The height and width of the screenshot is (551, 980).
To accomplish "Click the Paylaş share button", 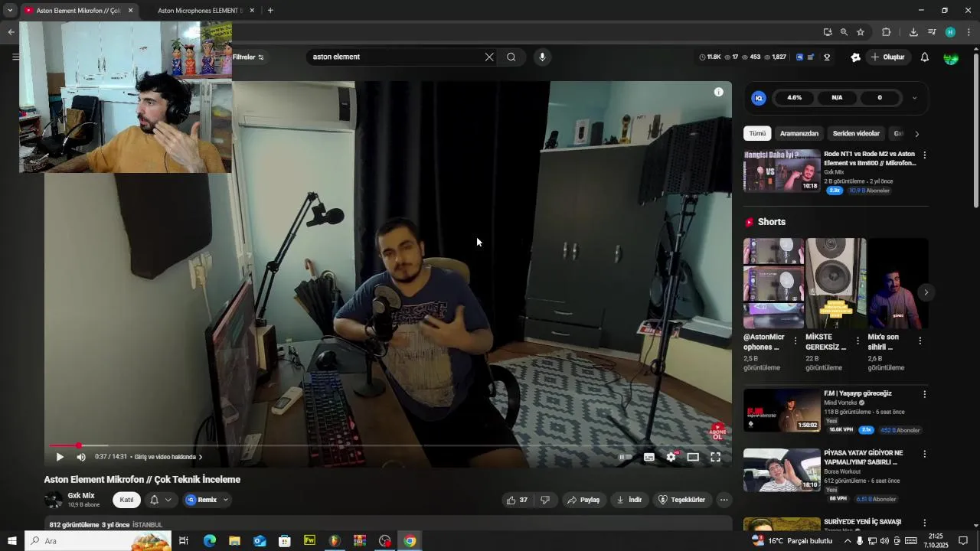I will [583, 500].
